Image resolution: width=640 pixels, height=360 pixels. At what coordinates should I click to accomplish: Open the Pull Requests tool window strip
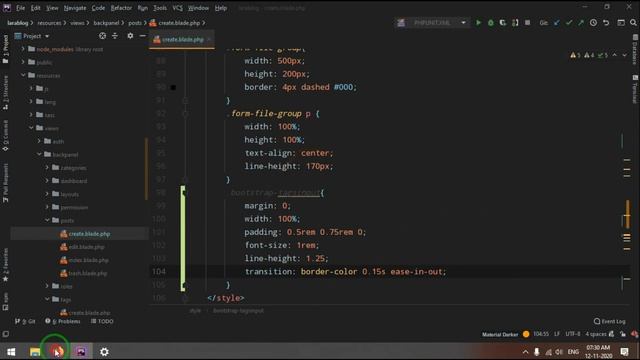5,182
